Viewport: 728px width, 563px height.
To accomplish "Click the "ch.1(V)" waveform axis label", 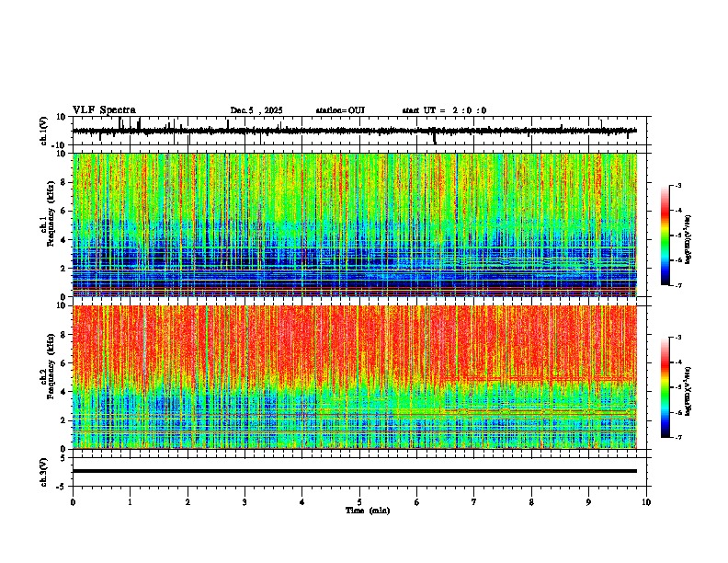I will pos(44,131).
